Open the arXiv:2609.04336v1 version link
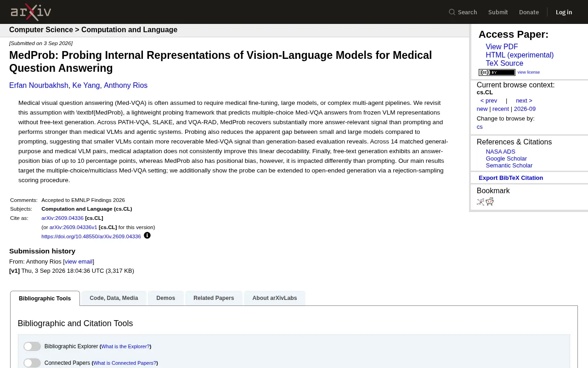 click(73, 227)
